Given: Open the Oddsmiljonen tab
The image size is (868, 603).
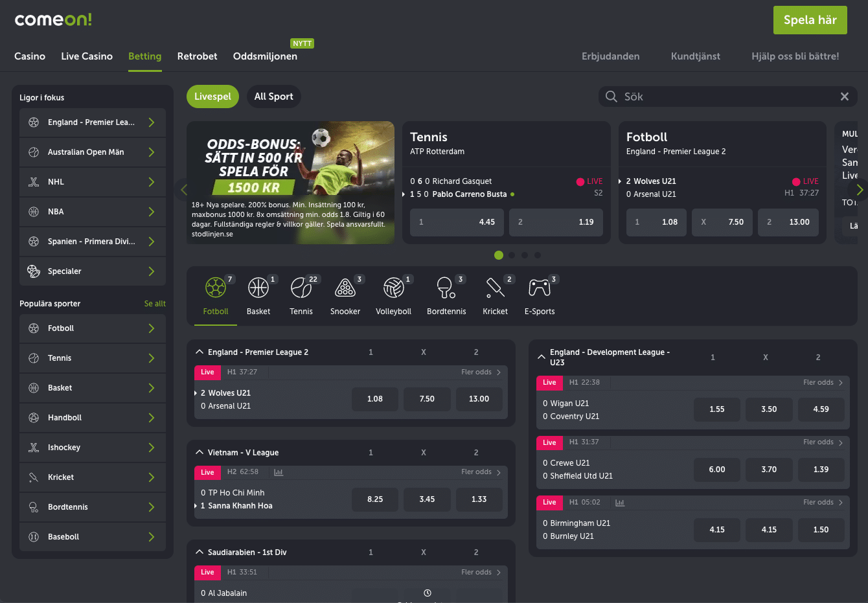Looking at the screenshot, I should point(265,56).
